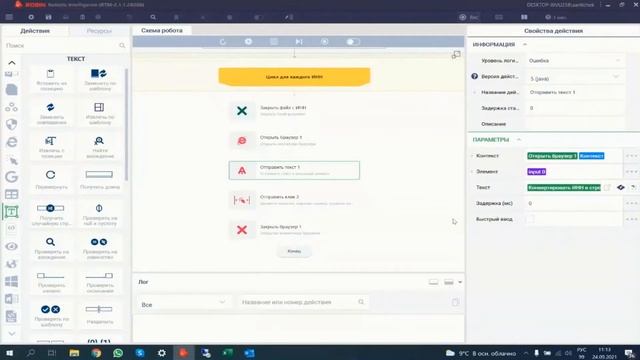Click the purple input element tag
Screen dimensions: 640x360
click(x=536, y=172)
